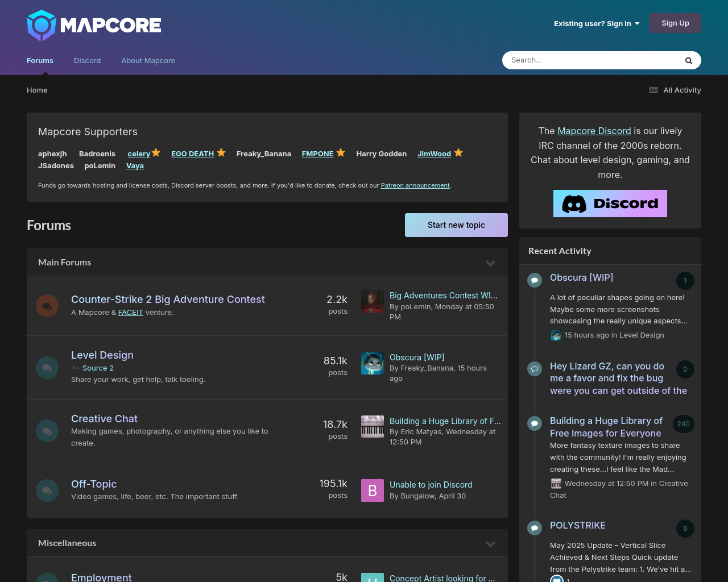Click the Hey Lizard GZ activity comment icon
Screen dimensions: 728x582
click(535, 369)
